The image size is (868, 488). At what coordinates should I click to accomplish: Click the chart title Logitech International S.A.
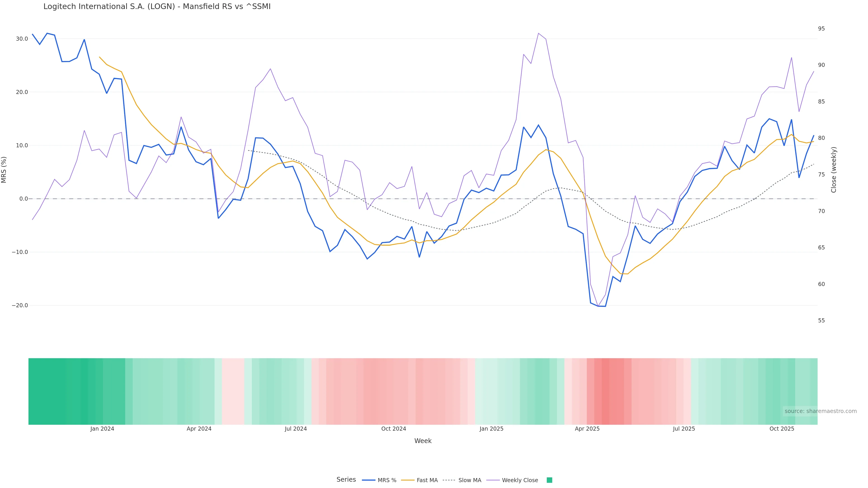click(x=157, y=7)
